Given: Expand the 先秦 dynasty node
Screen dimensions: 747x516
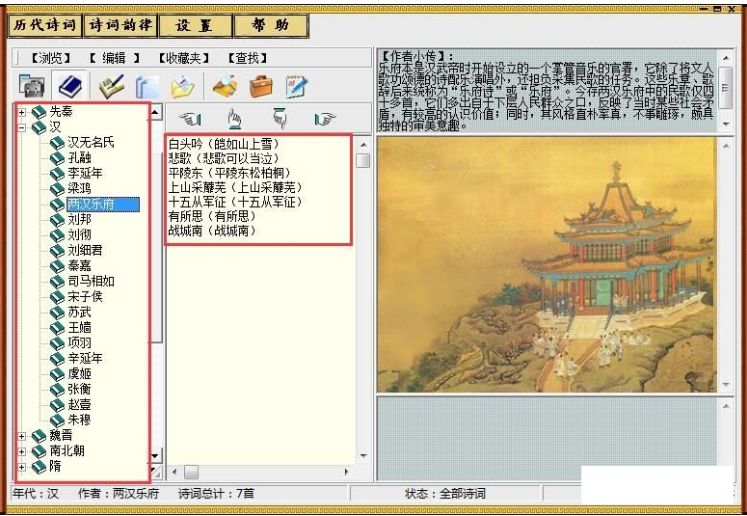Looking at the screenshot, I should coord(22,112).
